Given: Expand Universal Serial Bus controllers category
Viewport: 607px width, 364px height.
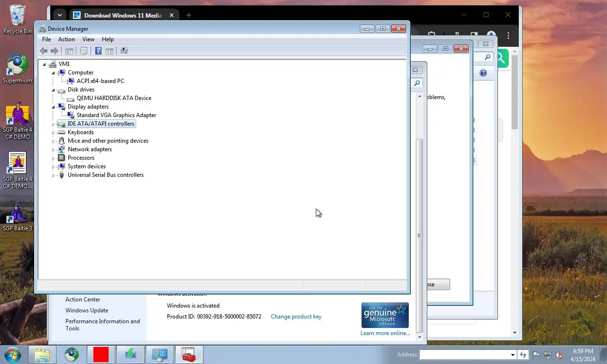Looking at the screenshot, I should point(53,175).
